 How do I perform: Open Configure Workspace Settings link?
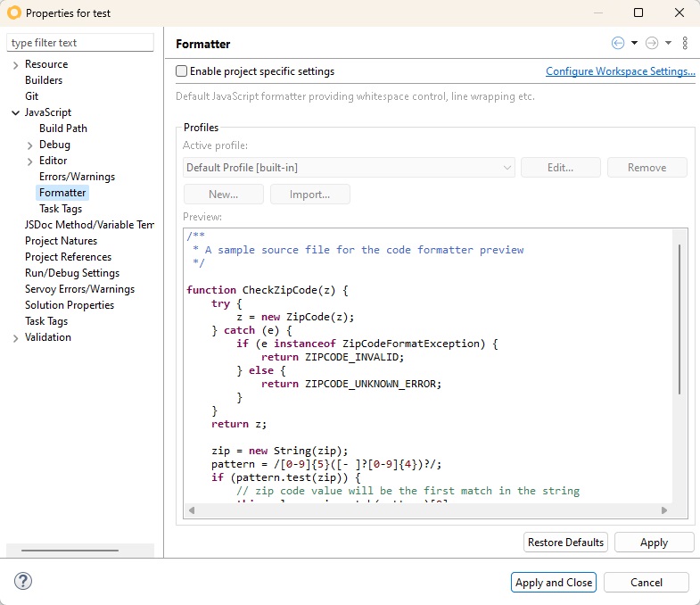point(620,71)
